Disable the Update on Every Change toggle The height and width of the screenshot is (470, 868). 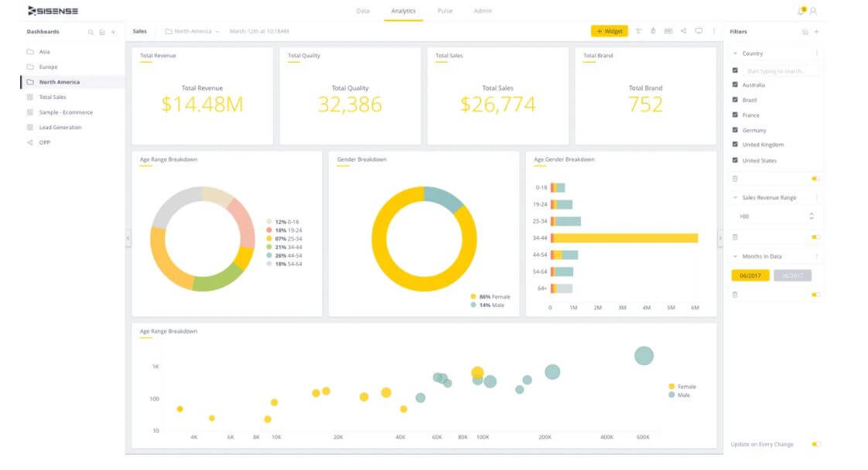tap(816, 444)
